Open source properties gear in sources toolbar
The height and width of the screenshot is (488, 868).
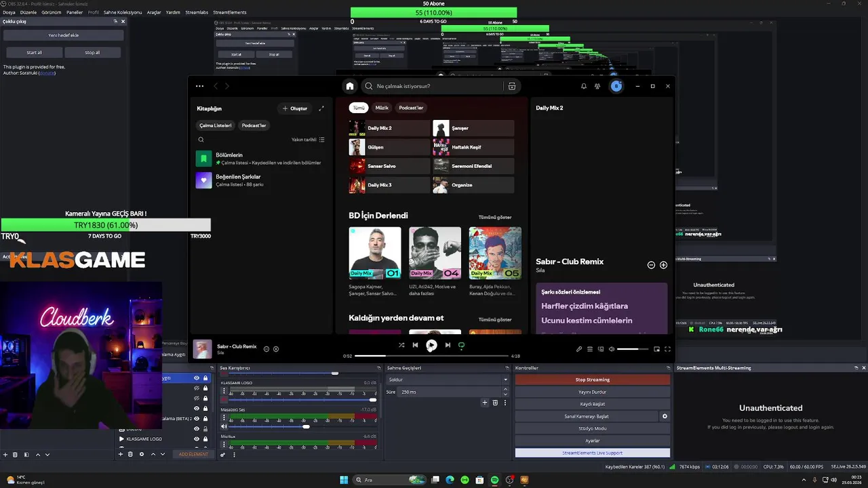point(141,454)
